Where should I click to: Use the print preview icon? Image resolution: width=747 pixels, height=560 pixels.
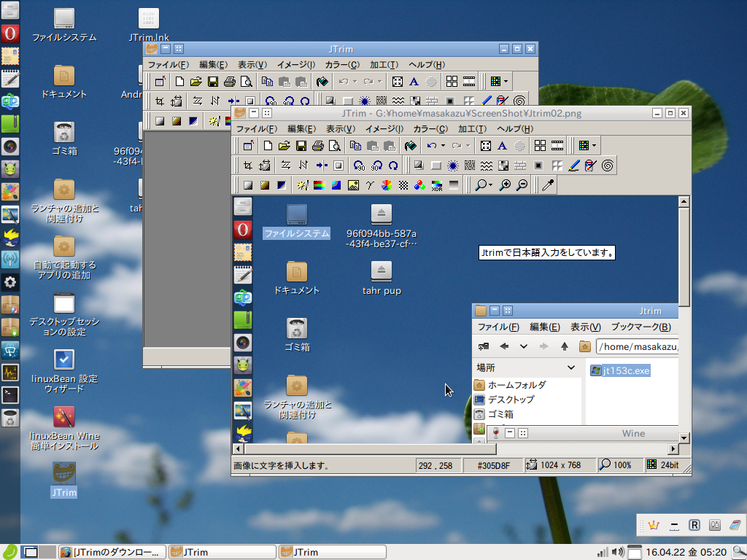(x=333, y=144)
